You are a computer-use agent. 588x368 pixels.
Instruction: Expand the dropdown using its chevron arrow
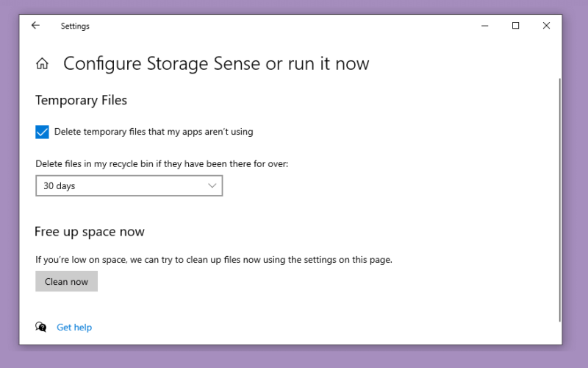[212, 185]
